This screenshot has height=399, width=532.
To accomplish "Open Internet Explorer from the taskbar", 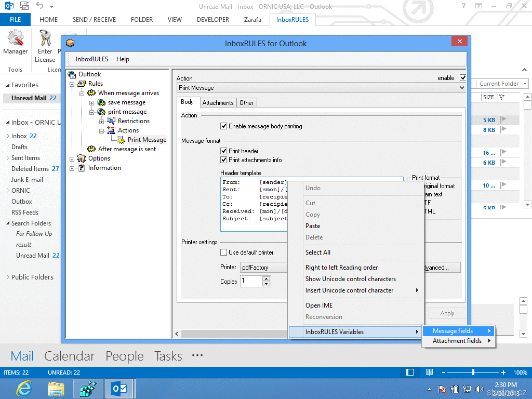I will 24,388.
